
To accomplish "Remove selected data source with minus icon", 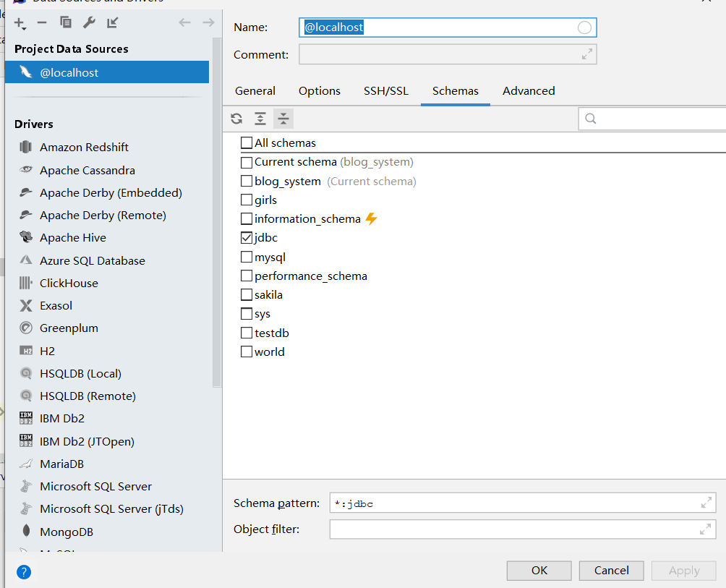I will pyautogui.click(x=42, y=22).
